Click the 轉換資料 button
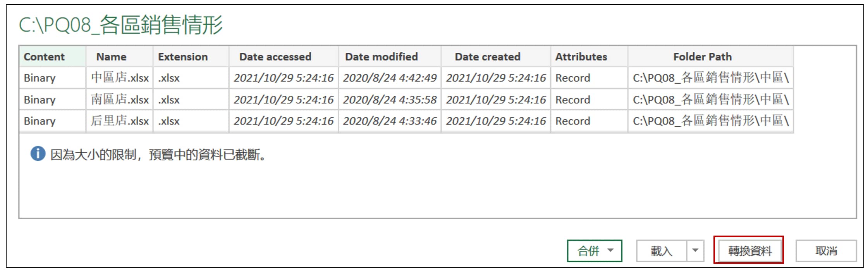The width and height of the screenshot is (868, 272). [x=749, y=251]
